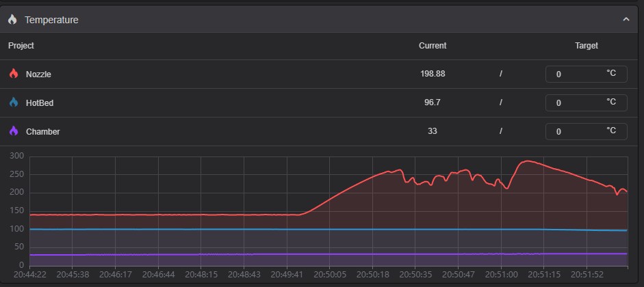Viewport: 644px width, 287px height.
Task: Click the red nozzle curve's highest peak
Action: pos(526,161)
